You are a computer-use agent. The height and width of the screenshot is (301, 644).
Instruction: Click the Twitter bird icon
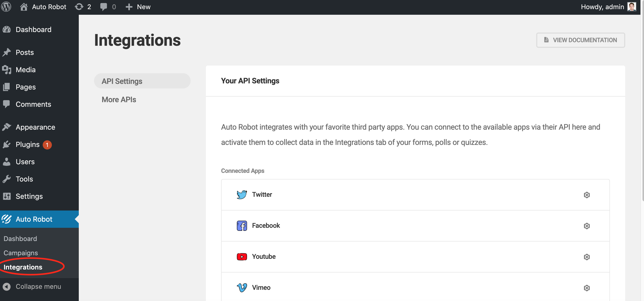point(241,195)
